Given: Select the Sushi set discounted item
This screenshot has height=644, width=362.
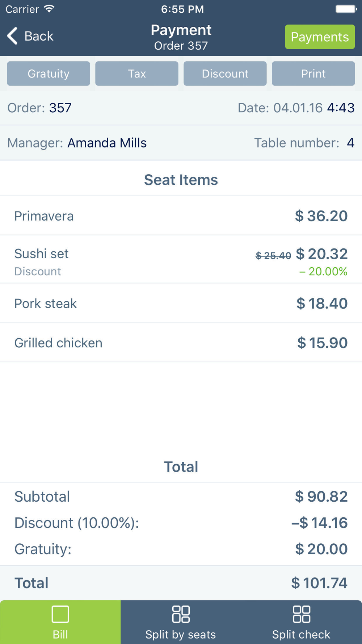Looking at the screenshot, I should [x=181, y=259].
